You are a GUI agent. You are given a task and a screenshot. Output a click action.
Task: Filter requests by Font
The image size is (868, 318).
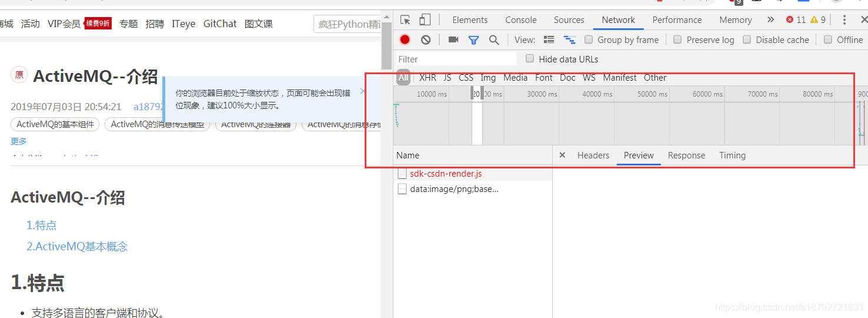pyautogui.click(x=544, y=78)
